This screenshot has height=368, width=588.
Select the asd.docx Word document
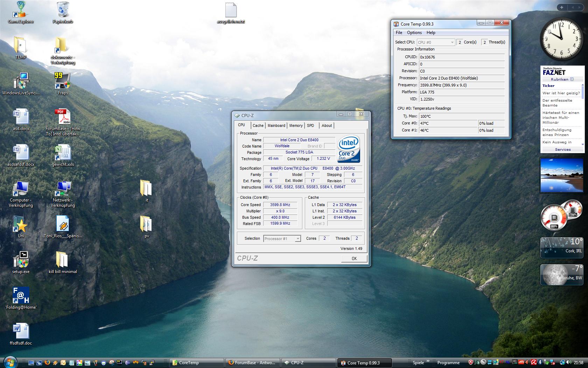pos(21,120)
